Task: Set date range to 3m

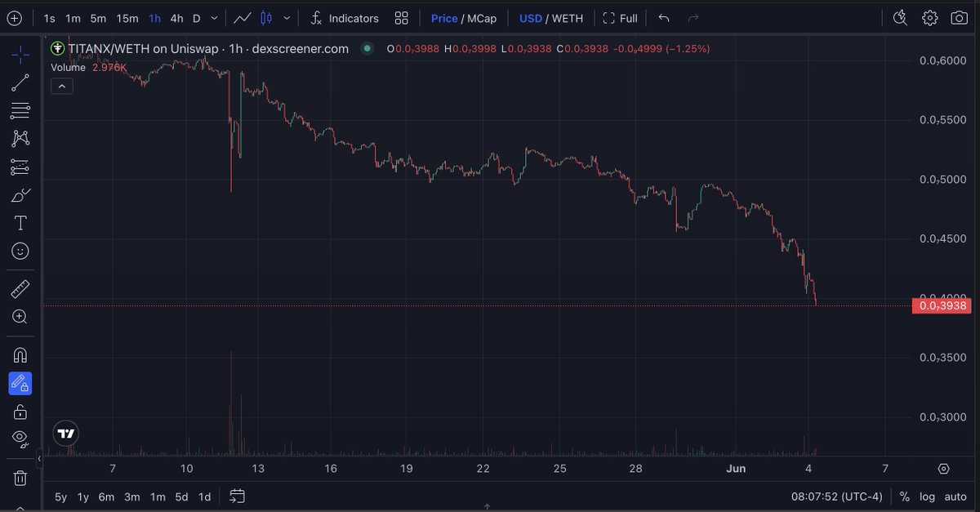Action: pos(131,496)
